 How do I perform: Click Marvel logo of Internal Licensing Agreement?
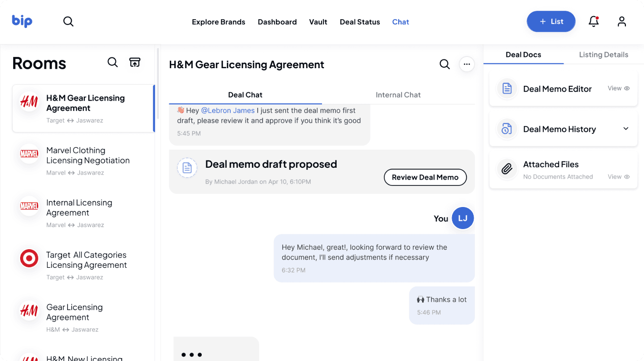click(x=29, y=206)
